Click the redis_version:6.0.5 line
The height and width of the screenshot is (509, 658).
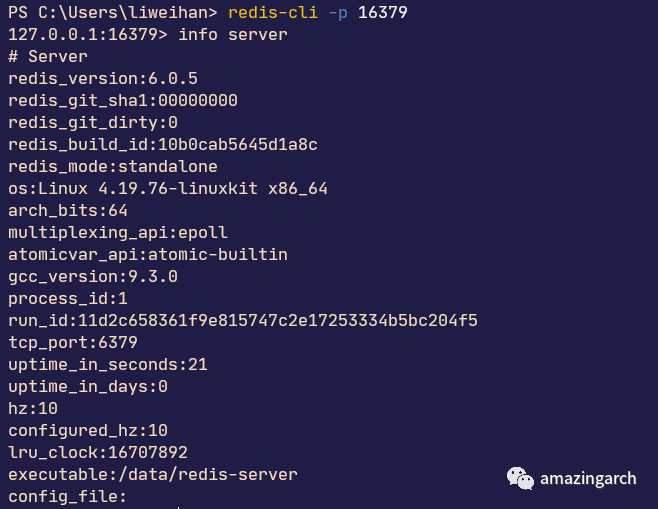(103, 79)
